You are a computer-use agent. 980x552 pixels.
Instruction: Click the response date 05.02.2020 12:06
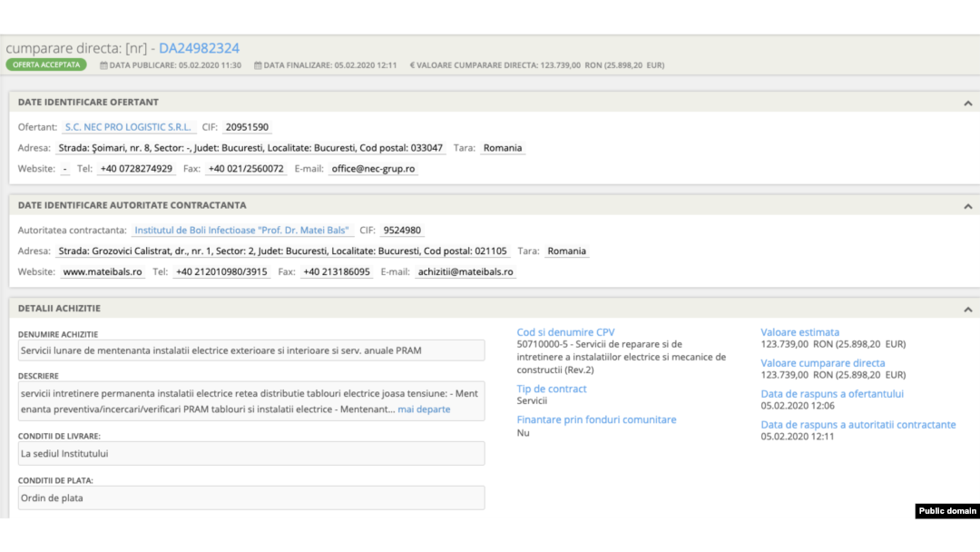point(798,406)
